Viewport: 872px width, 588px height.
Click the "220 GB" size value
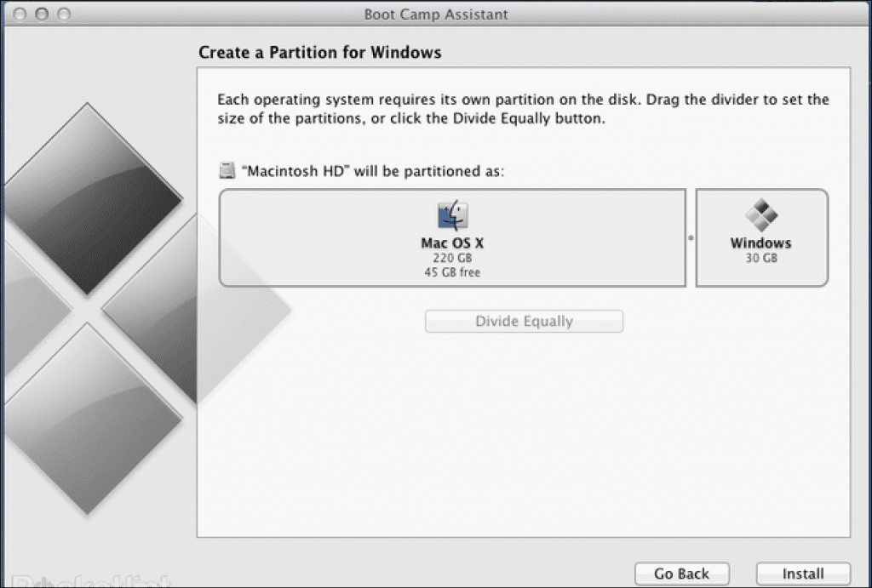click(452, 258)
